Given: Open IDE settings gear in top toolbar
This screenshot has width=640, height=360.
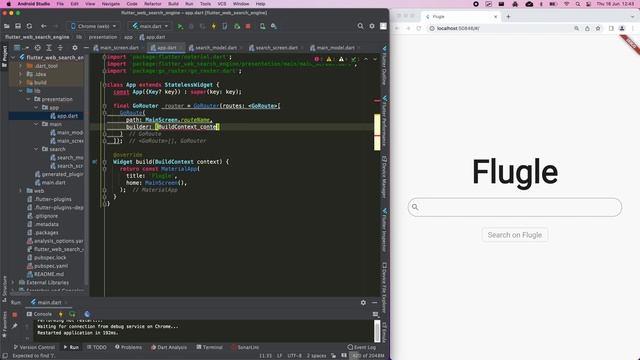Looking at the screenshot, I should pos(372,26).
